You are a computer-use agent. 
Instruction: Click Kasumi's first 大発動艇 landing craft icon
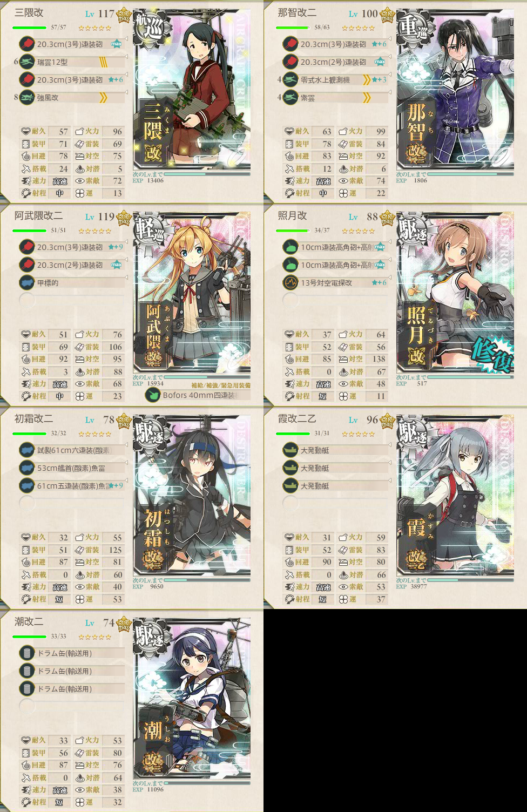290,450
